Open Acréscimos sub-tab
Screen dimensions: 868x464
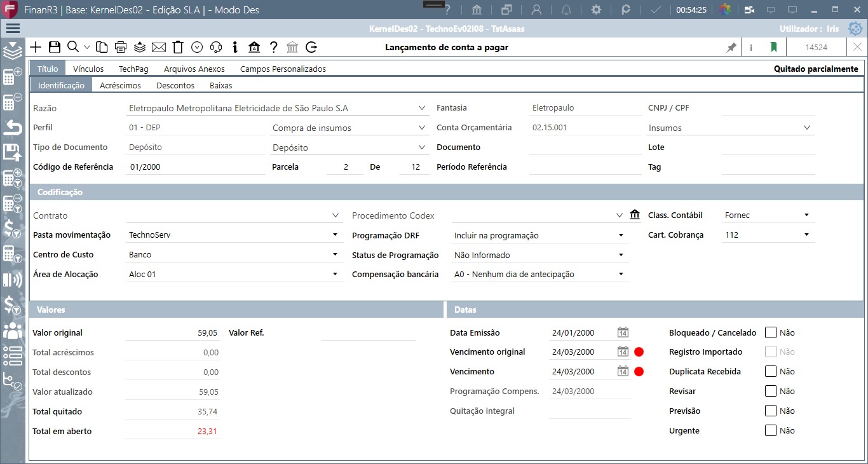click(120, 85)
